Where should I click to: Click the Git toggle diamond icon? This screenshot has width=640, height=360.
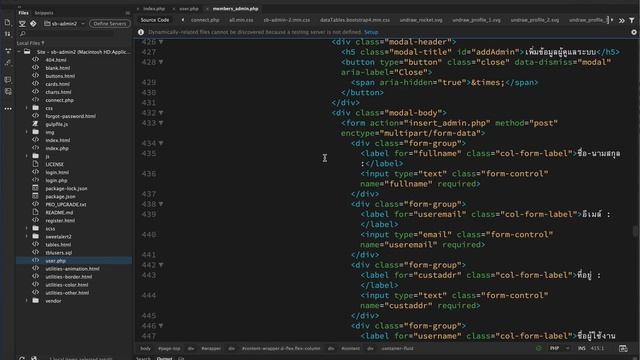coord(33,24)
